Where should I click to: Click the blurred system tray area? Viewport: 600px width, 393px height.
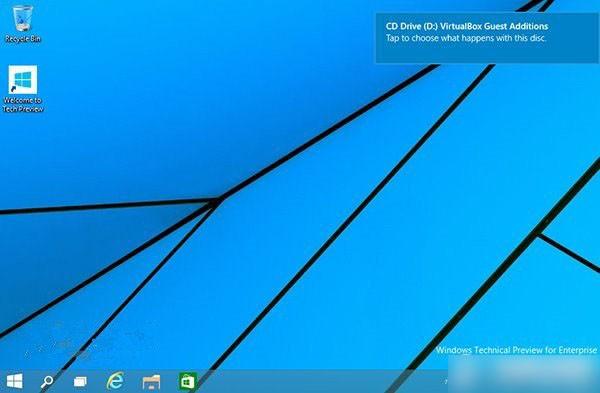(523, 374)
